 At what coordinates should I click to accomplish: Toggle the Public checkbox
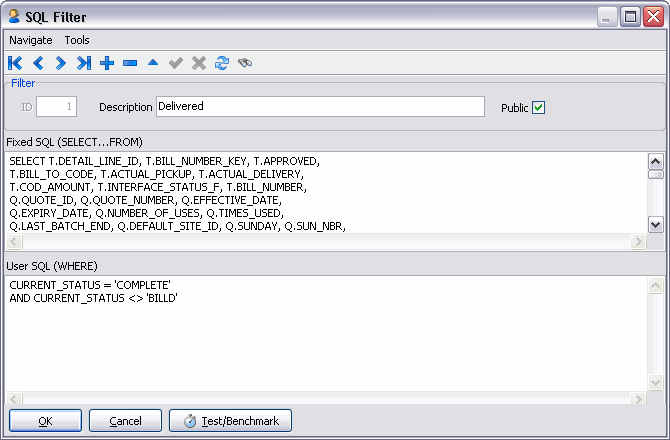coord(538,108)
